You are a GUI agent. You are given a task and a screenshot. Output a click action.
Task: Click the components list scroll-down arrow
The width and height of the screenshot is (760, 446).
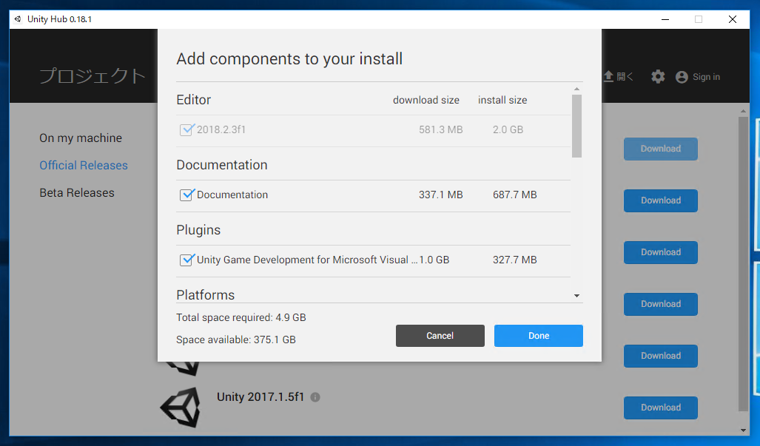click(577, 296)
